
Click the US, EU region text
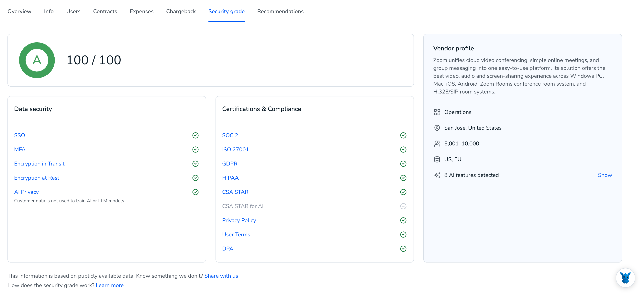coord(453,160)
